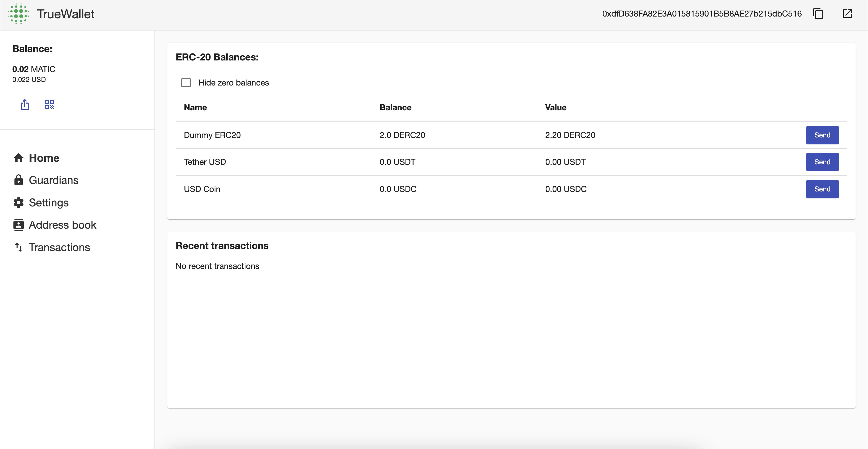Go to Home in sidebar

coord(44,158)
